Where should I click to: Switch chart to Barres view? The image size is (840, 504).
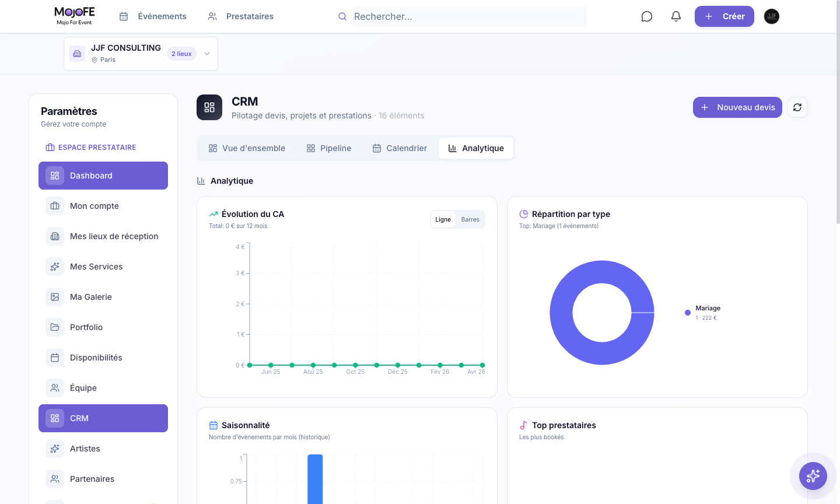click(x=470, y=219)
